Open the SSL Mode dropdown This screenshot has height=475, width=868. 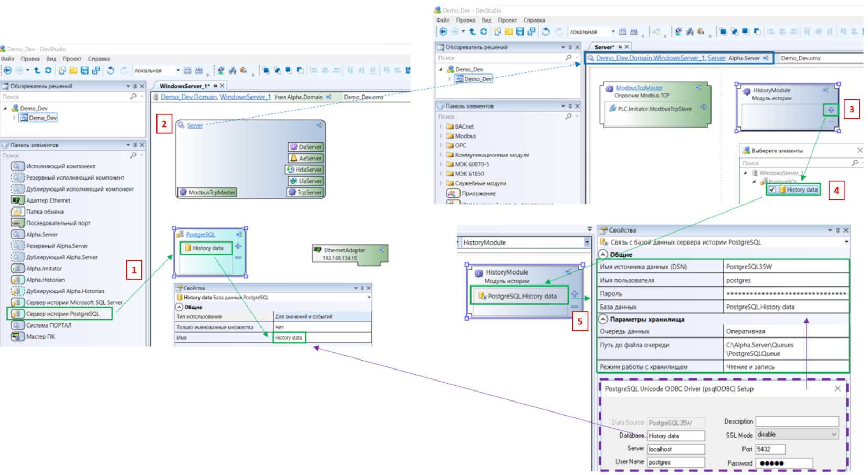coord(834,434)
